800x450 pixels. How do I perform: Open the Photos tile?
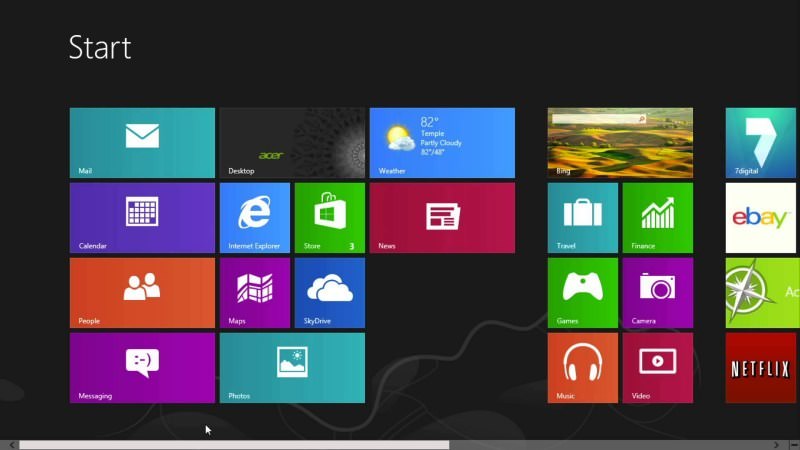click(x=292, y=368)
